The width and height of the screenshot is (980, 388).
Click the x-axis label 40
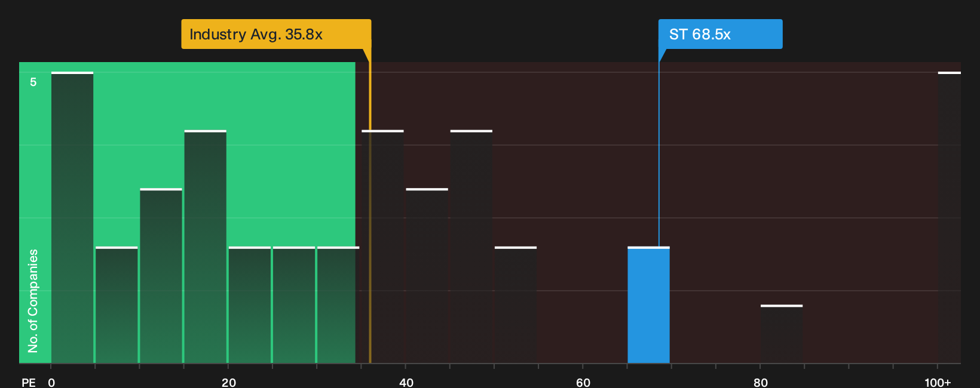click(406, 382)
